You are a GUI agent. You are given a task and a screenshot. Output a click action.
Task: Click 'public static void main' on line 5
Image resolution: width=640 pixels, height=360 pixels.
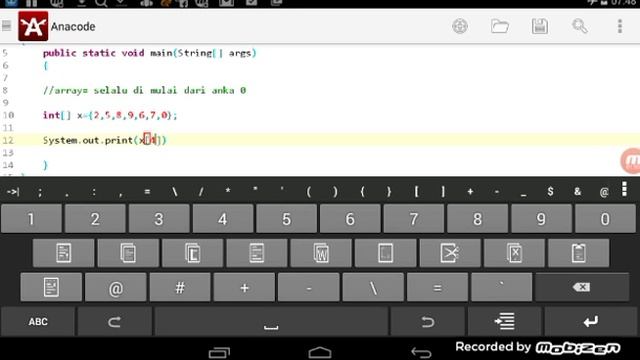108,53
